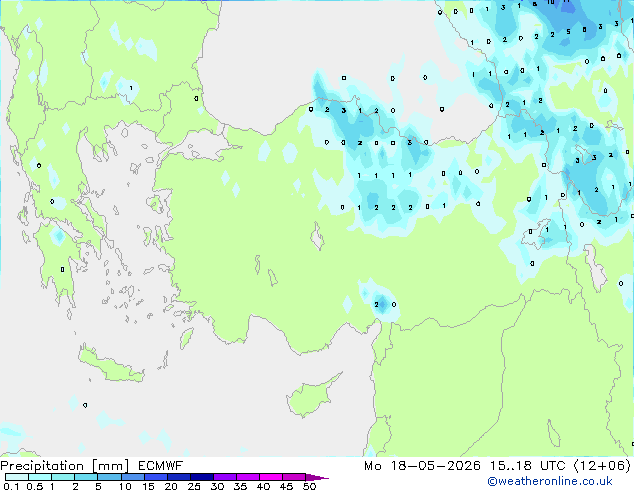Click the '20' legend scale label
The width and height of the screenshot is (634, 490).
coord(171,486)
